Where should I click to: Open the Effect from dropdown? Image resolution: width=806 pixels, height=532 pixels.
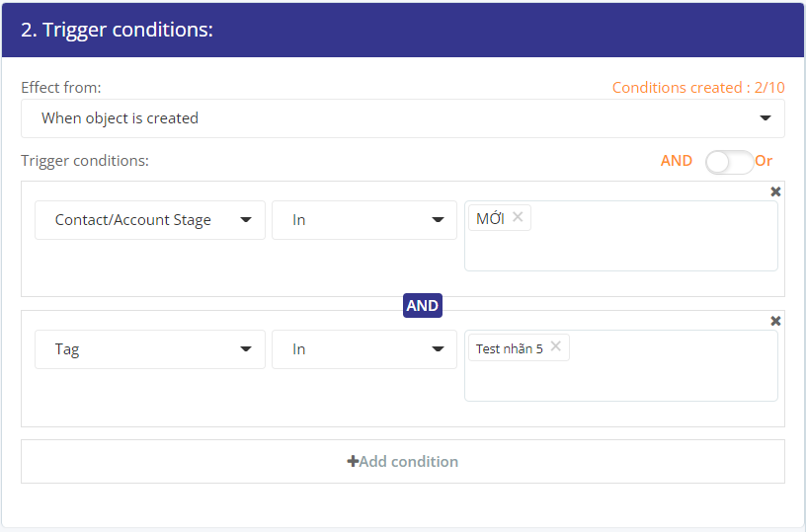402,118
